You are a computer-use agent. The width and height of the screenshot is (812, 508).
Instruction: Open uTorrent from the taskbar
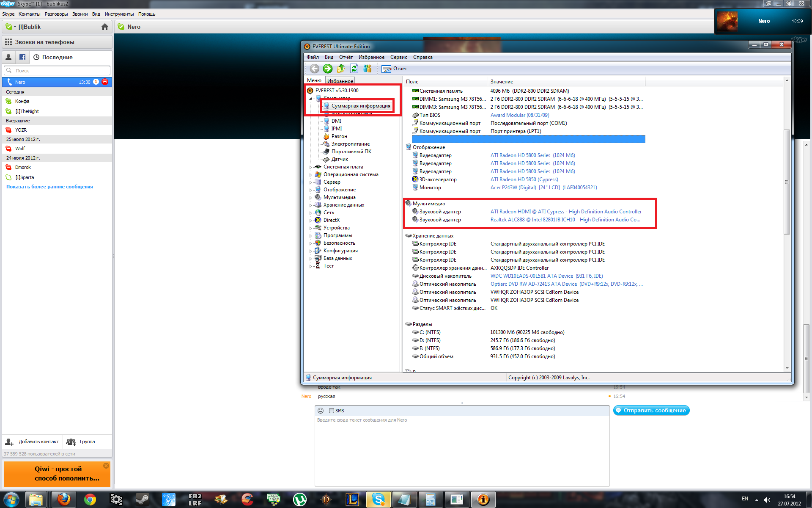[x=299, y=500]
